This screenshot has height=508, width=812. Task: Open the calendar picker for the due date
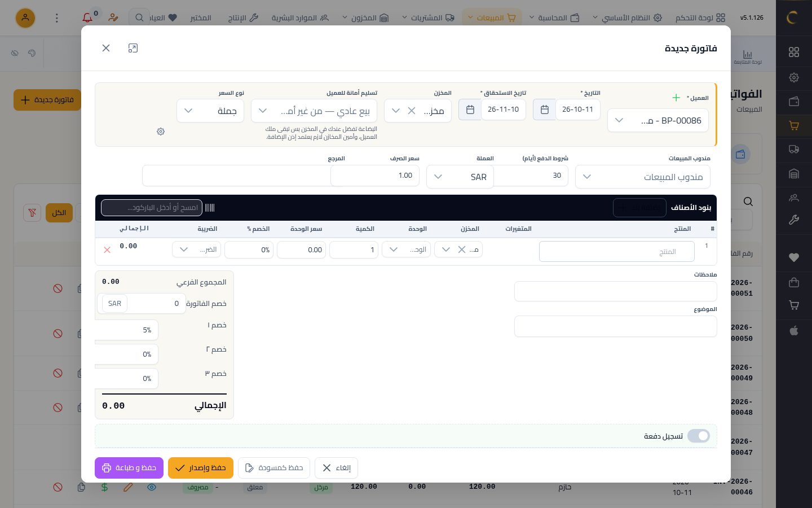(x=470, y=110)
